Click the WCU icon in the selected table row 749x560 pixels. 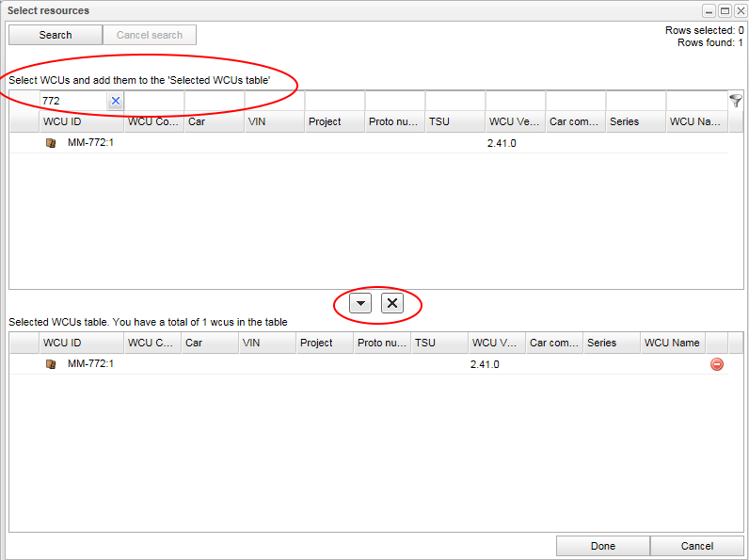coord(51,364)
